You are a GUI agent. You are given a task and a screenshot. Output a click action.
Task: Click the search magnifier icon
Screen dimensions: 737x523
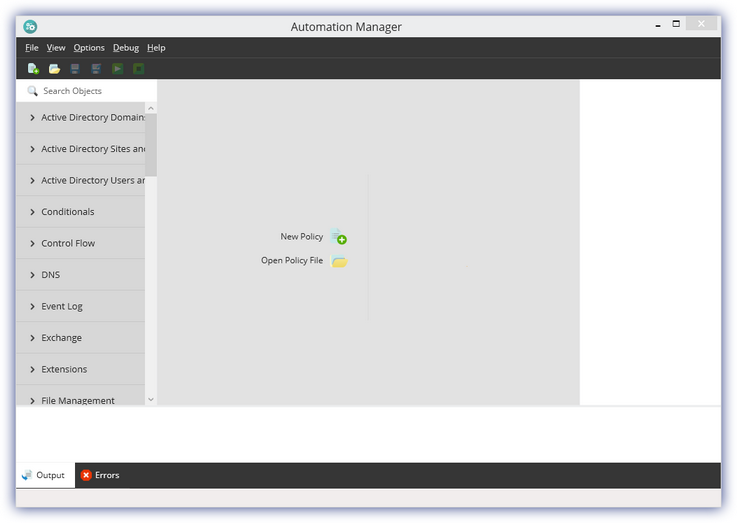(32, 91)
